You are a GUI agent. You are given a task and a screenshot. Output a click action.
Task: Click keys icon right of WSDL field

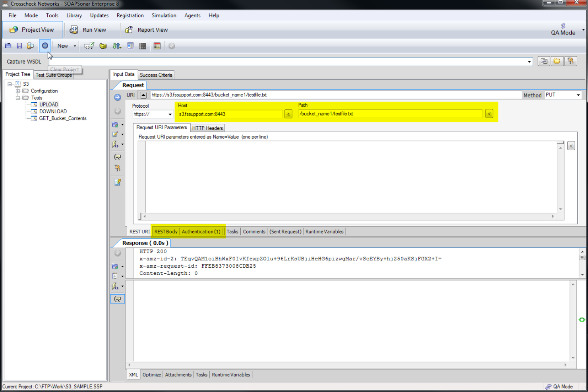click(571, 61)
